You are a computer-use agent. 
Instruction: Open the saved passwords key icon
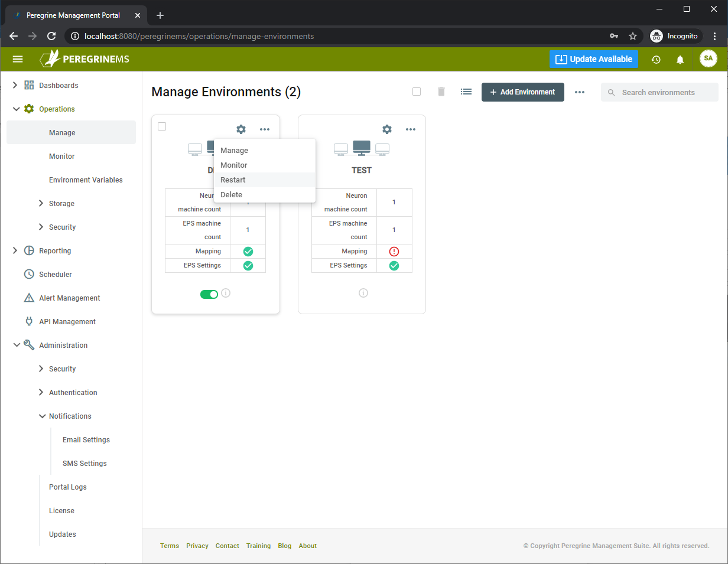pyautogui.click(x=615, y=36)
